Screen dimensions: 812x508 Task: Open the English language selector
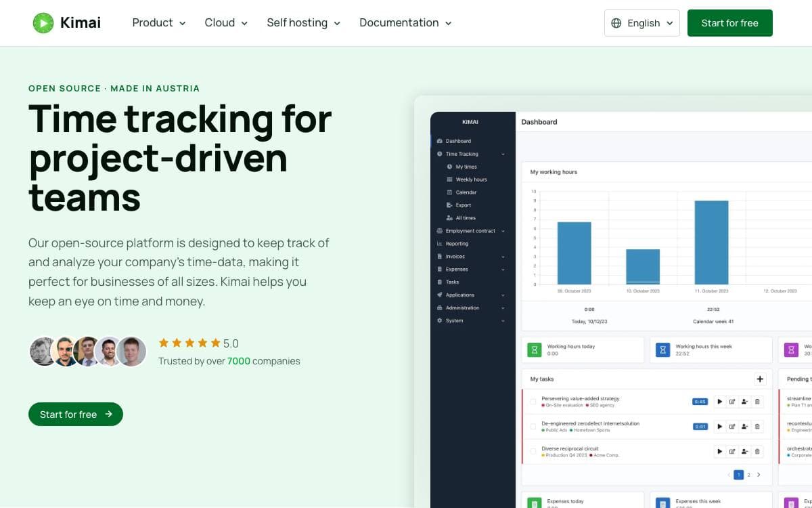642,23
